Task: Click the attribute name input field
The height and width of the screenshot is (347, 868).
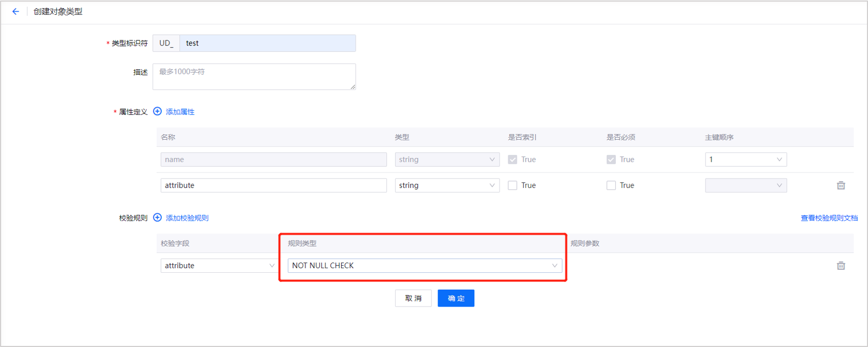Action: 274,185
